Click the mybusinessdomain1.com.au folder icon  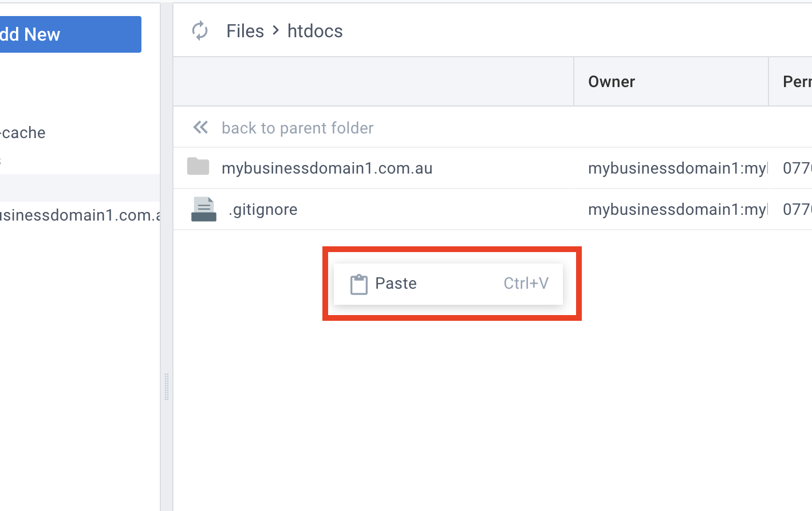pos(198,167)
